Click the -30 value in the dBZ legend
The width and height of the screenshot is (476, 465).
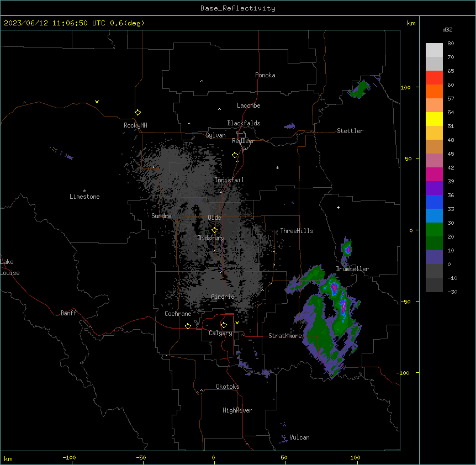(x=452, y=292)
